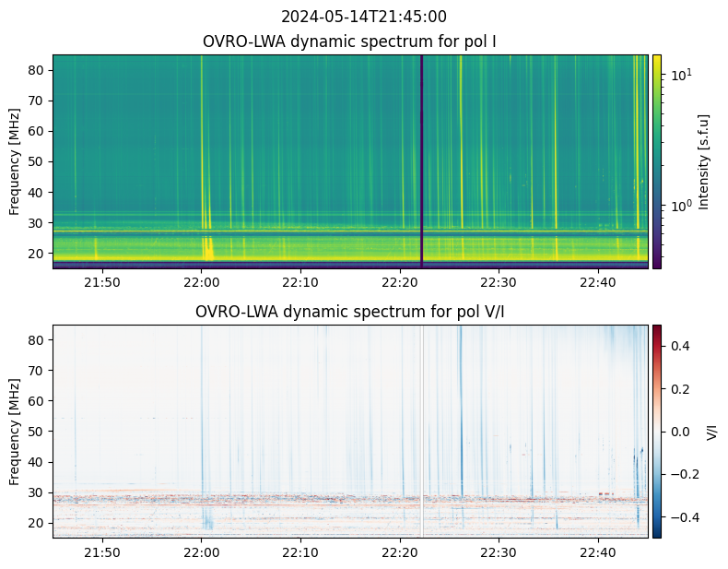Image resolution: width=728 pixels, height=569 pixels.
Task: Click the 0.4 tick on V/I colorbar
Action: pos(680,346)
